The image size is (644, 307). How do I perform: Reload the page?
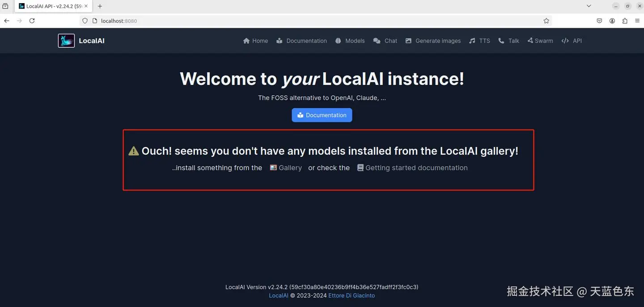tap(32, 21)
